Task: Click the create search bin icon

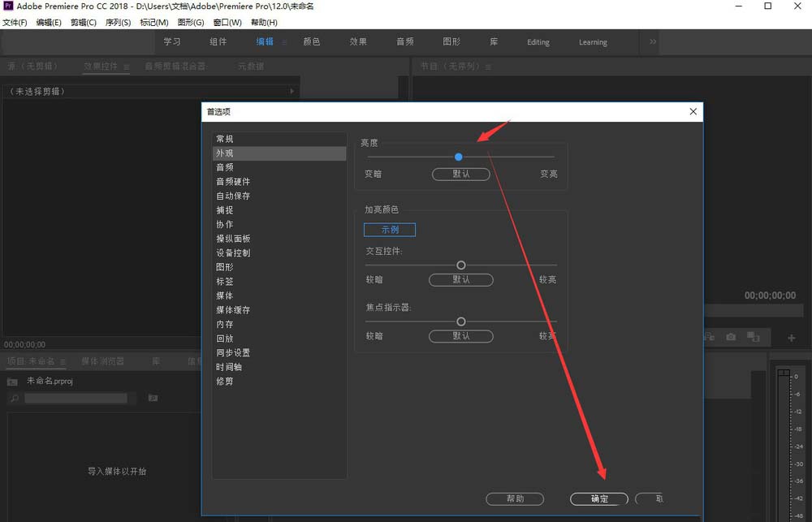Action: (153, 398)
